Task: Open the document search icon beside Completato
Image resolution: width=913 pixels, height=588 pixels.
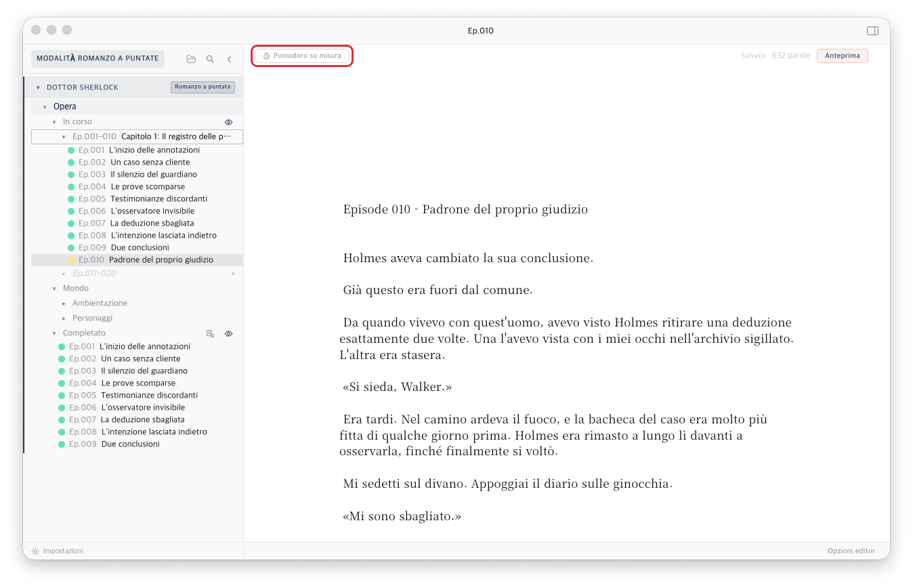Action: [x=210, y=333]
